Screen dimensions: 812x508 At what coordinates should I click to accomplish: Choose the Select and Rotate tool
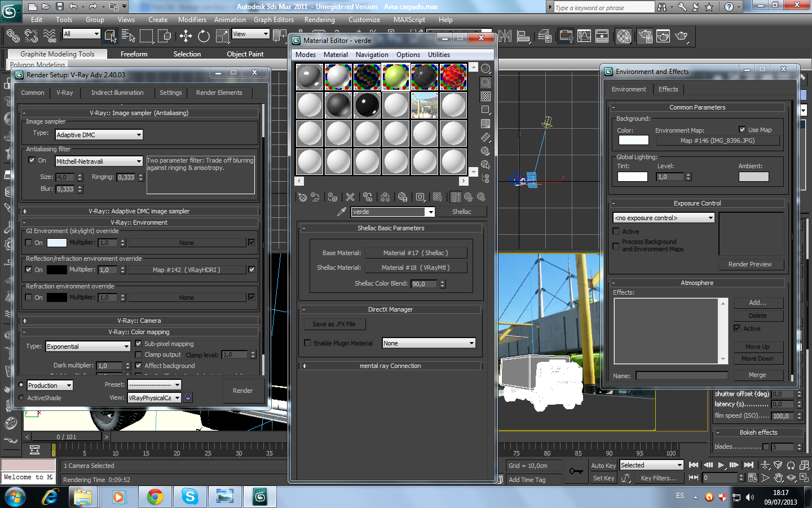coord(204,36)
